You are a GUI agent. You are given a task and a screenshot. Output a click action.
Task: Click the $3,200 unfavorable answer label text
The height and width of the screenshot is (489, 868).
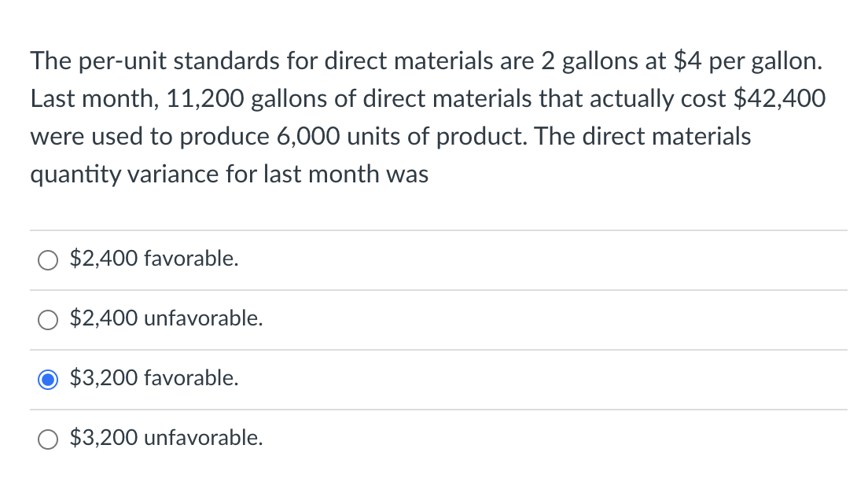pos(166,438)
